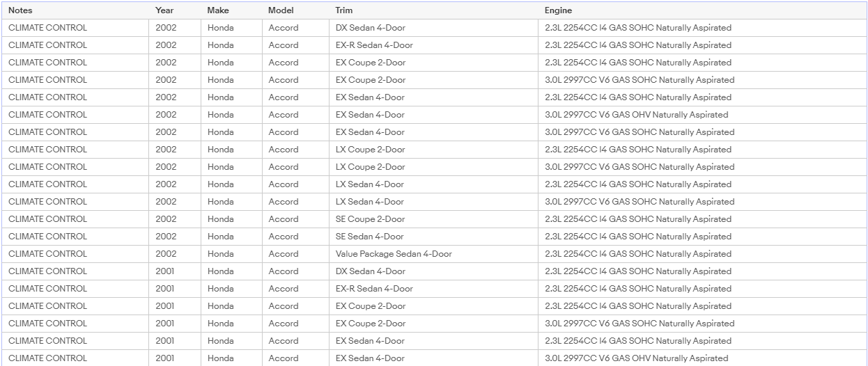
Task: Click the Year column header
Action: click(x=175, y=10)
